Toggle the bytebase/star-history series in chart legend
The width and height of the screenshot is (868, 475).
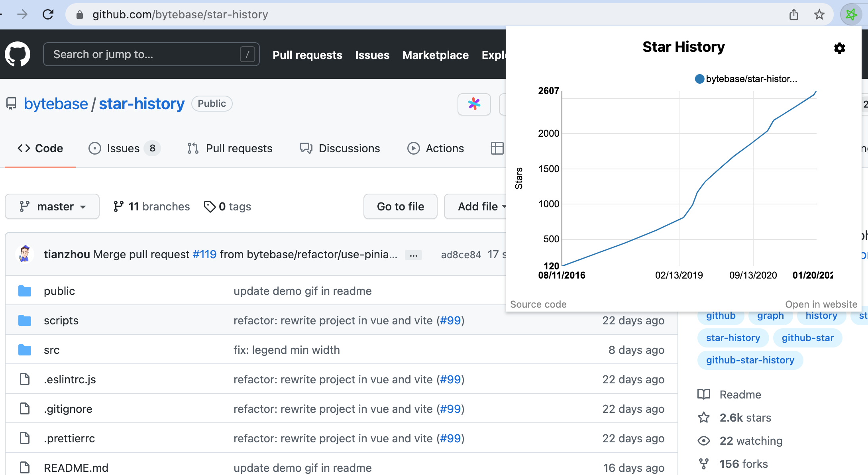coord(746,79)
